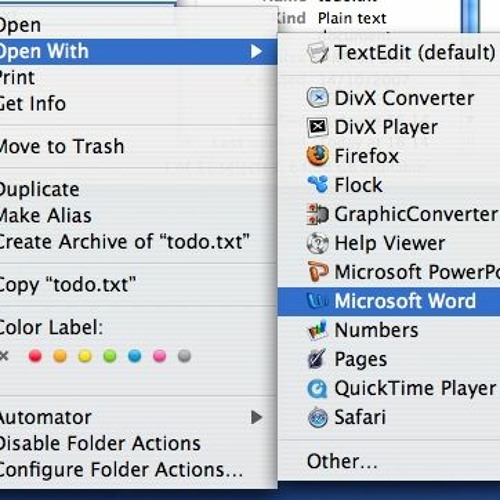Select Duplicate from the menu
Screen dimensions: 500x500
pyautogui.click(x=138, y=189)
